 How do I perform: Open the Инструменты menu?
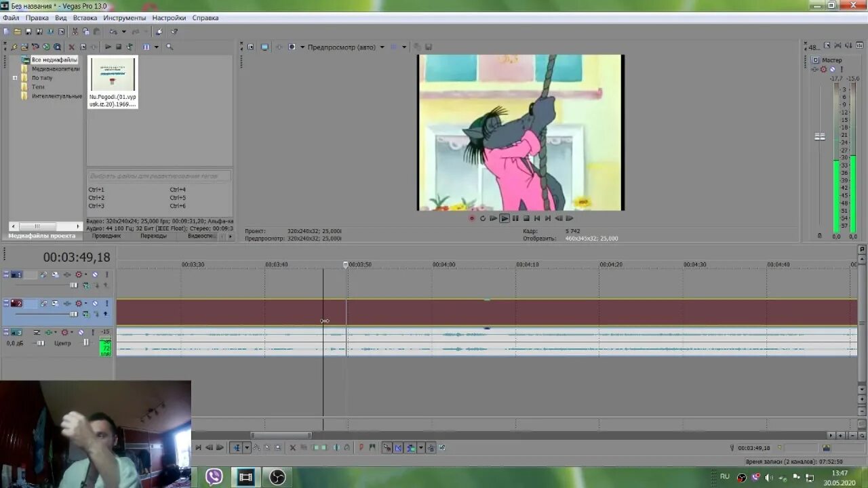(x=125, y=18)
